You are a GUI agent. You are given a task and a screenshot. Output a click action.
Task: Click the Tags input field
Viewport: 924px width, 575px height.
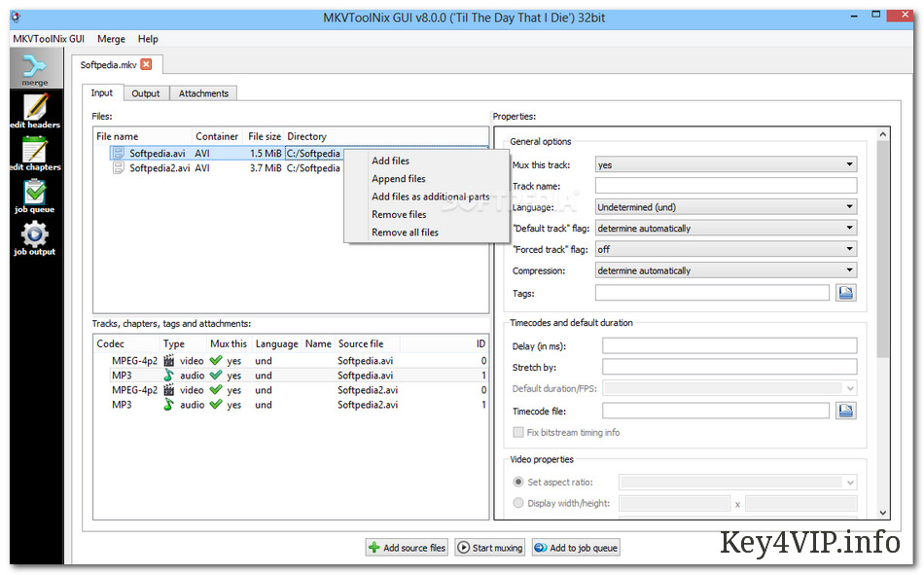(712, 293)
